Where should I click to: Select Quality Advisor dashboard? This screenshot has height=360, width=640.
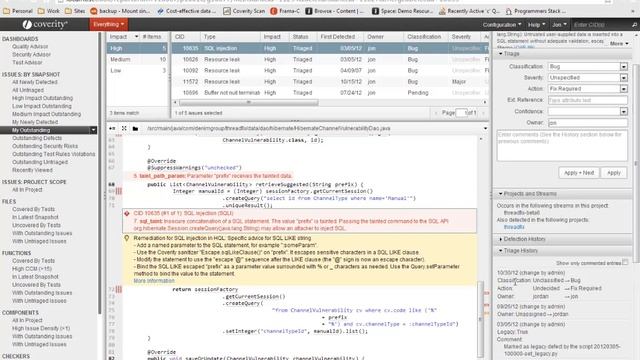30,47
